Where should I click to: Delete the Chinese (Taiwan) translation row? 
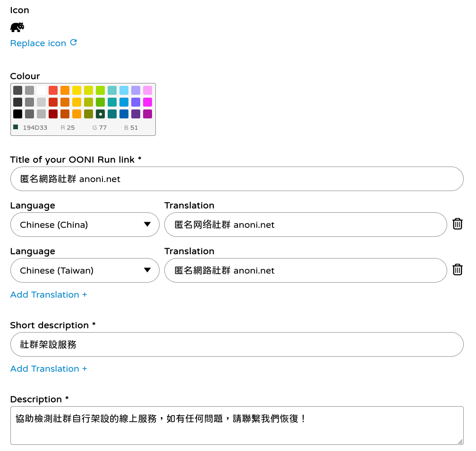point(457,270)
